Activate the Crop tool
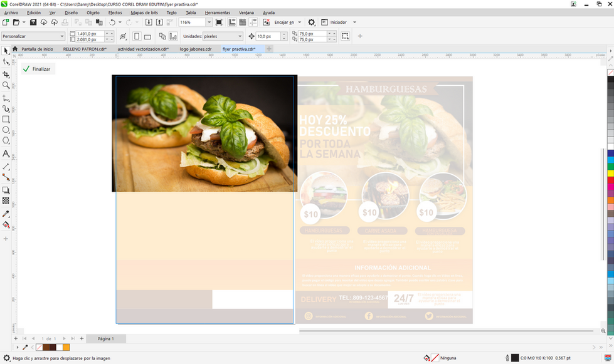Screen dimensions: 614x364 (x=6, y=75)
